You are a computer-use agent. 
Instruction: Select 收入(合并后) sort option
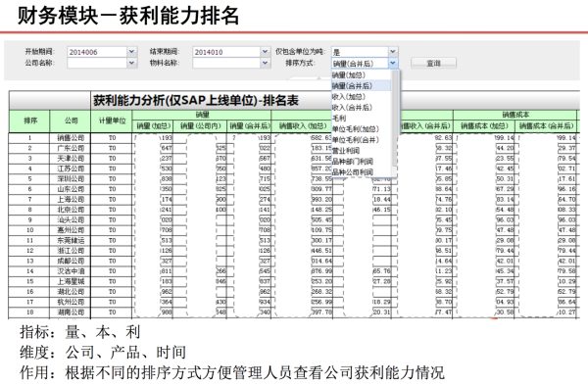tap(352, 108)
